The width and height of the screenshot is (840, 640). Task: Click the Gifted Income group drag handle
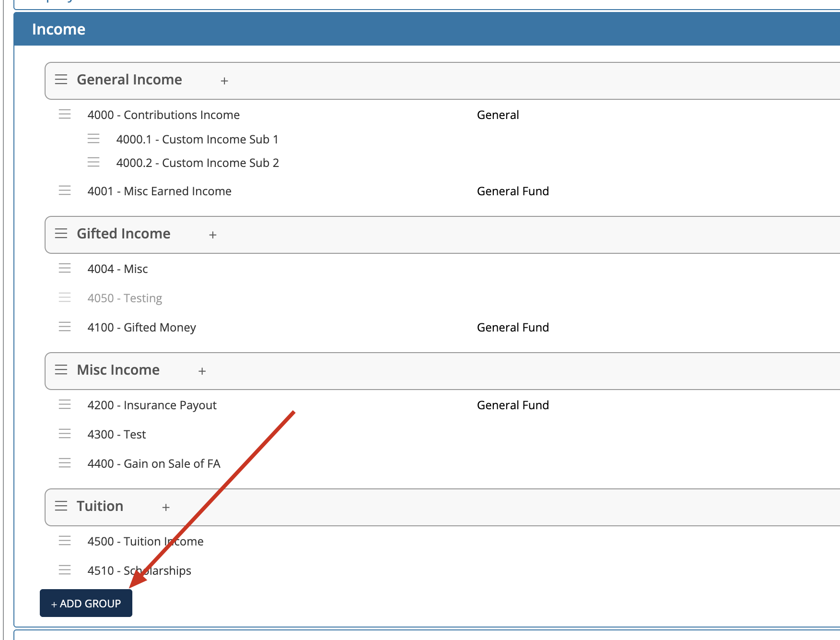61,233
